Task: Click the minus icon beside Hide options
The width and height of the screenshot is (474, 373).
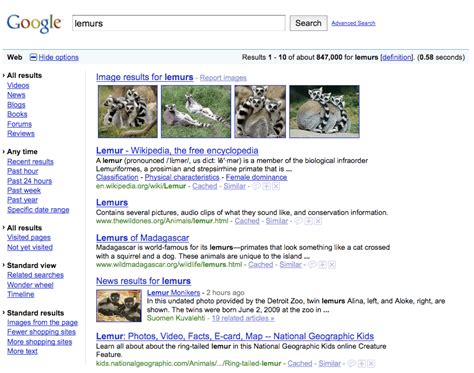Action: coord(33,57)
